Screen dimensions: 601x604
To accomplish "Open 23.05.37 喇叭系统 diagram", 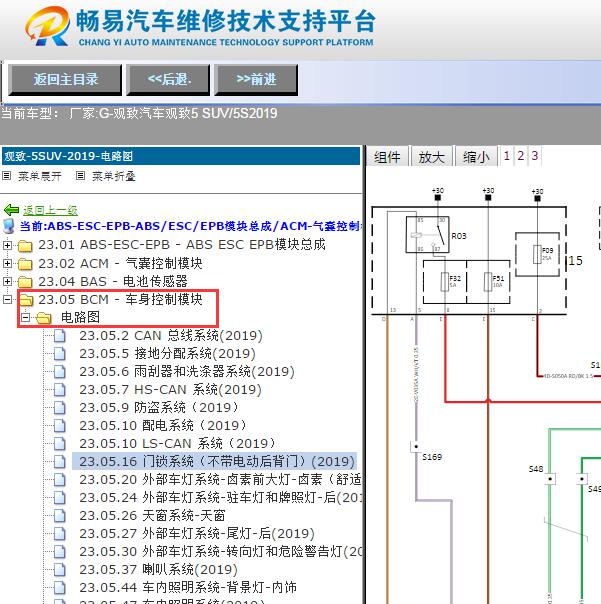I will coord(158,569).
